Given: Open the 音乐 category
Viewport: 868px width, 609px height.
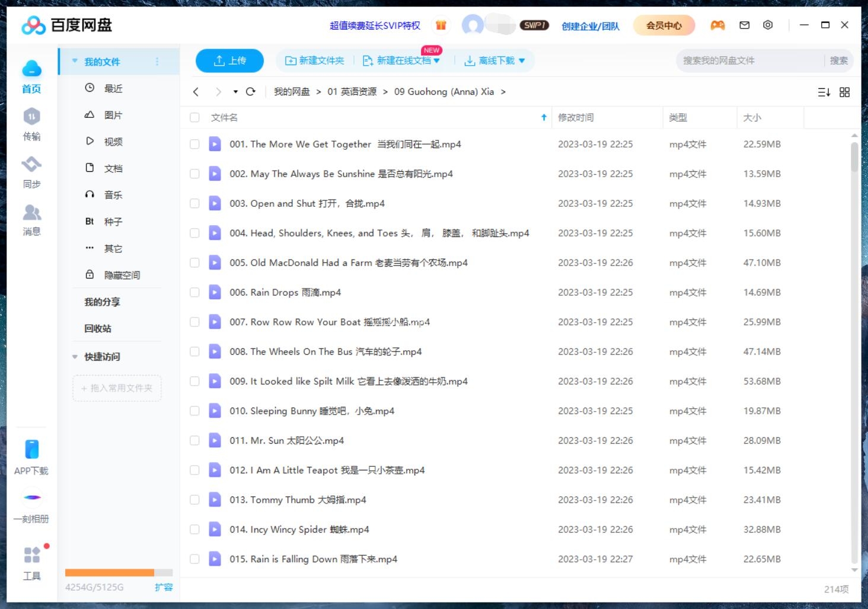Looking at the screenshot, I should 113,194.
